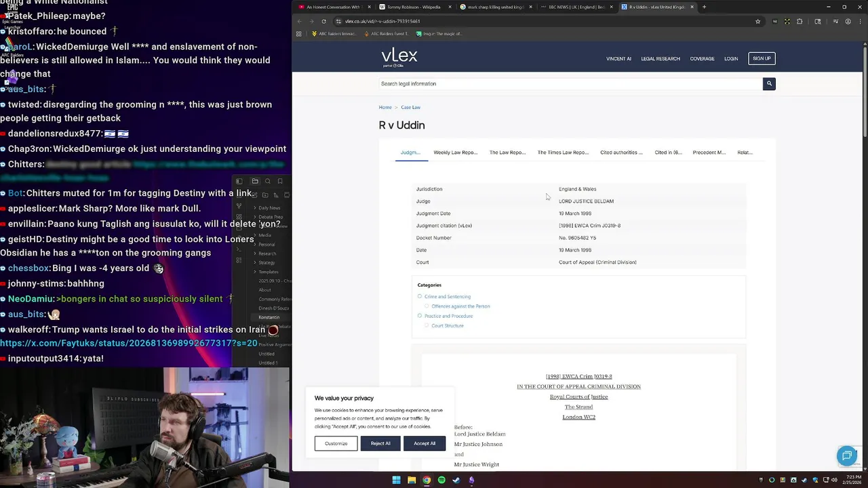Open Obsidian from taskbar
Screen dimensions: 868x488
coord(471,480)
